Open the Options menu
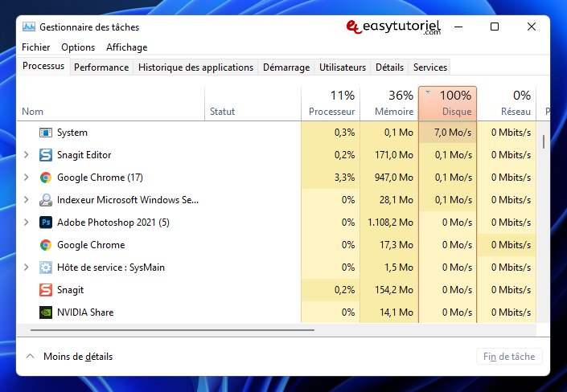567x392 pixels. click(x=78, y=47)
